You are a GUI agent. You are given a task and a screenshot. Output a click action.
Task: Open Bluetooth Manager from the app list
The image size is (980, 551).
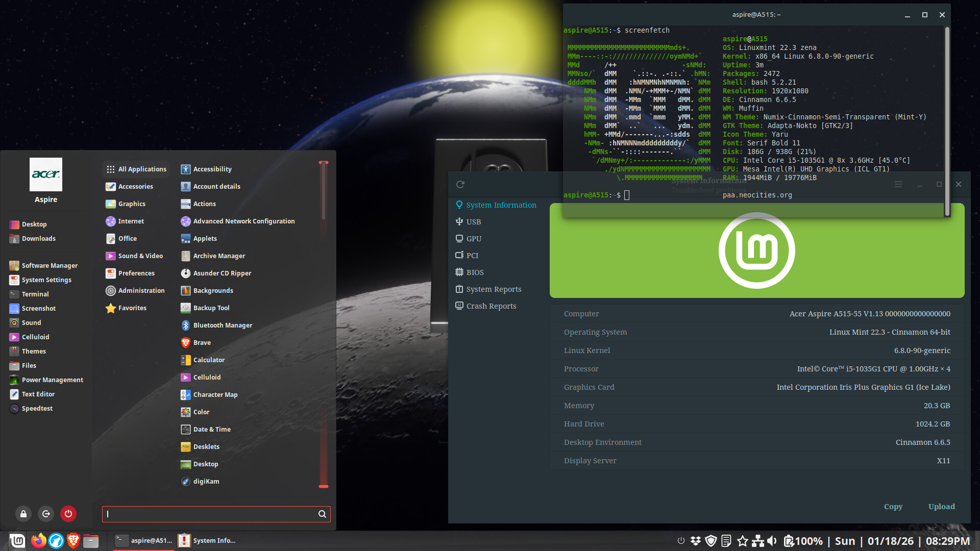[222, 325]
